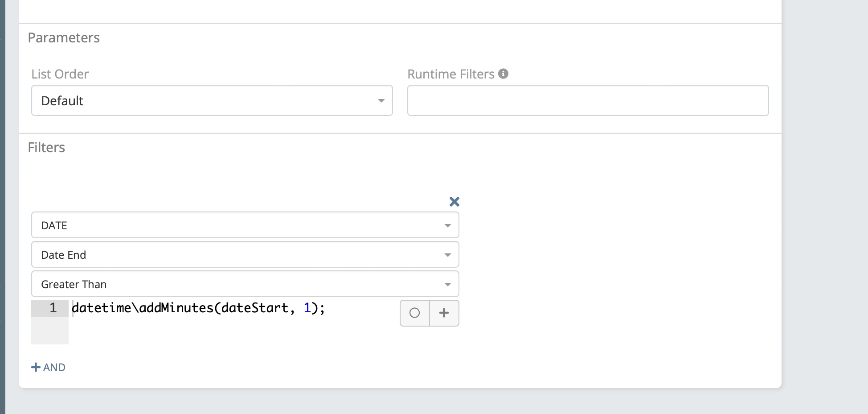Open the Date End field dropdown
868x414 pixels.
click(x=245, y=255)
